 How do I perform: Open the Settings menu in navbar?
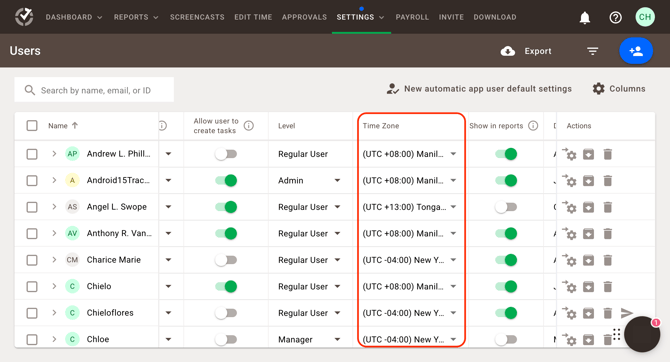point(360,17)
